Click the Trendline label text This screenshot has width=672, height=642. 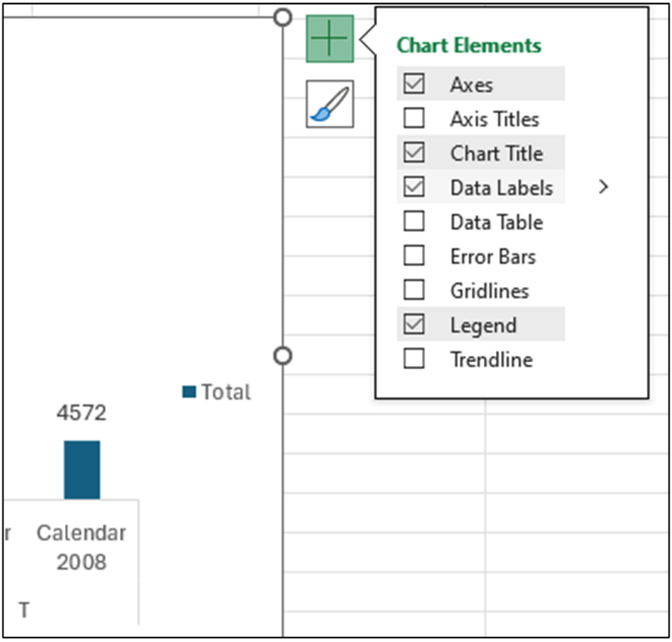[x=492, y=359]
